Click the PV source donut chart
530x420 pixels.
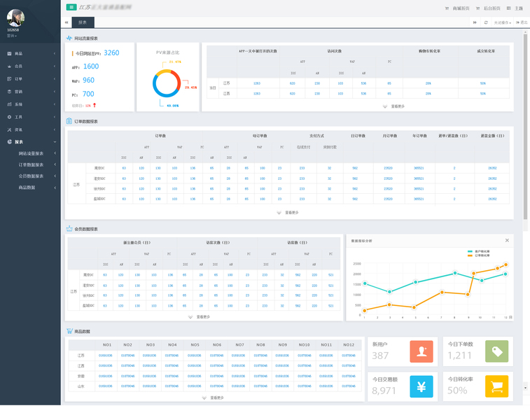(x=167, y=83)
